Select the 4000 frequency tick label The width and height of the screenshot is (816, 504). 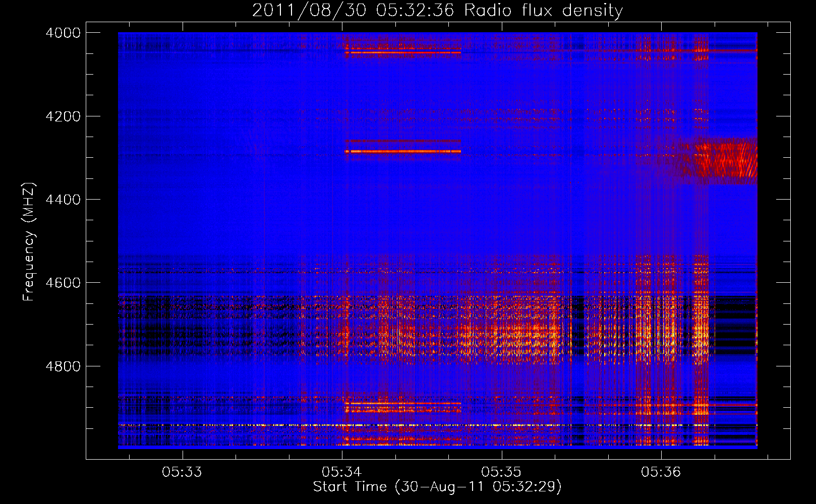coord(63,33)
